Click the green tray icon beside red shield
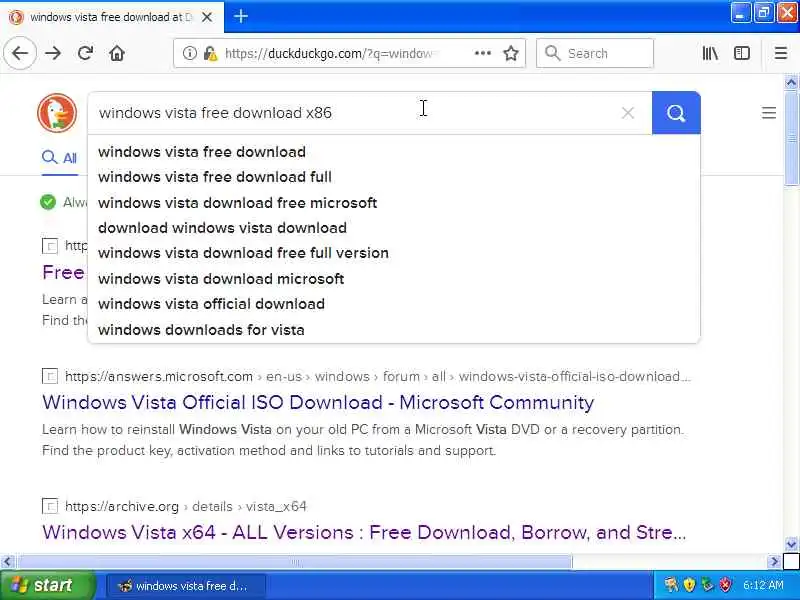Screen dimensions: 800x600 point(707,585)
